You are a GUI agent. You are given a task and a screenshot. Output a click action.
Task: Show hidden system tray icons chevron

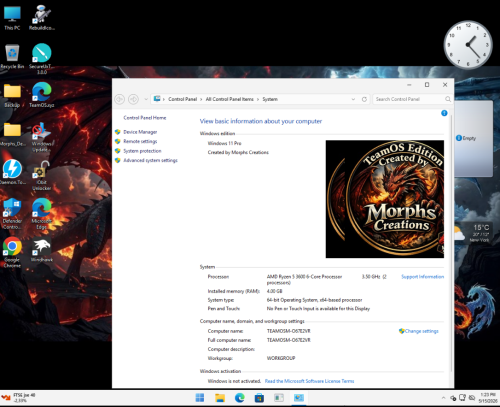tap(443, 398)
